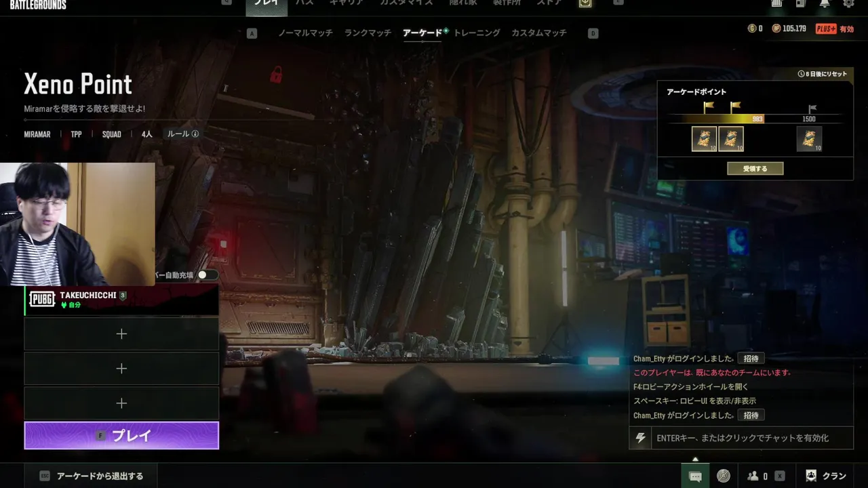Screen dimensions: 868x488
Task: Click the arcade points progress bar
Action: [755, 119]
